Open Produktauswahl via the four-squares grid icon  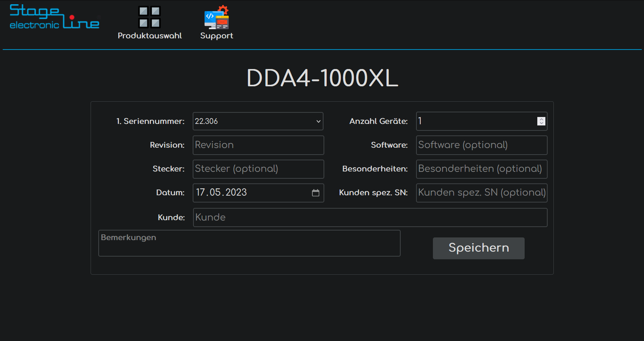[149, 17]
